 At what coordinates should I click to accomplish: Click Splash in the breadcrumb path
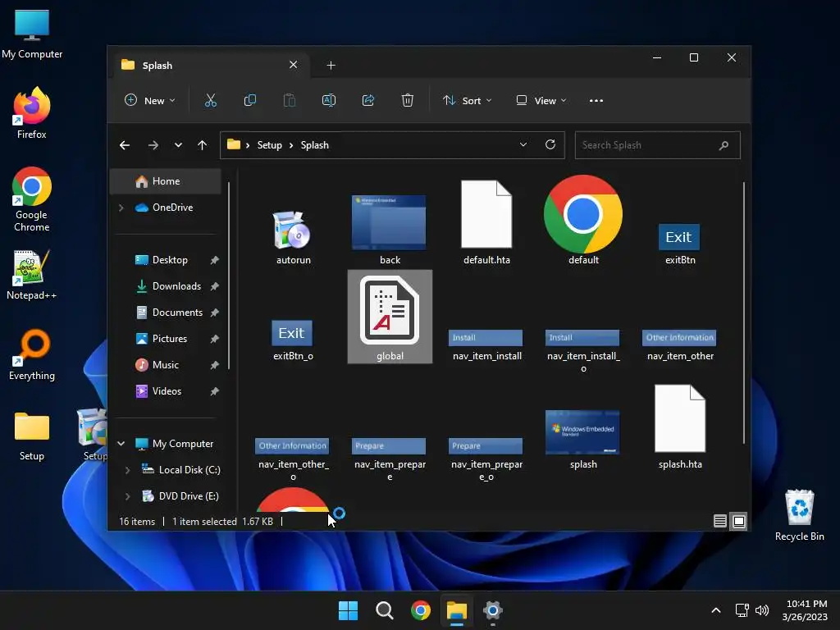pos(314,145)
